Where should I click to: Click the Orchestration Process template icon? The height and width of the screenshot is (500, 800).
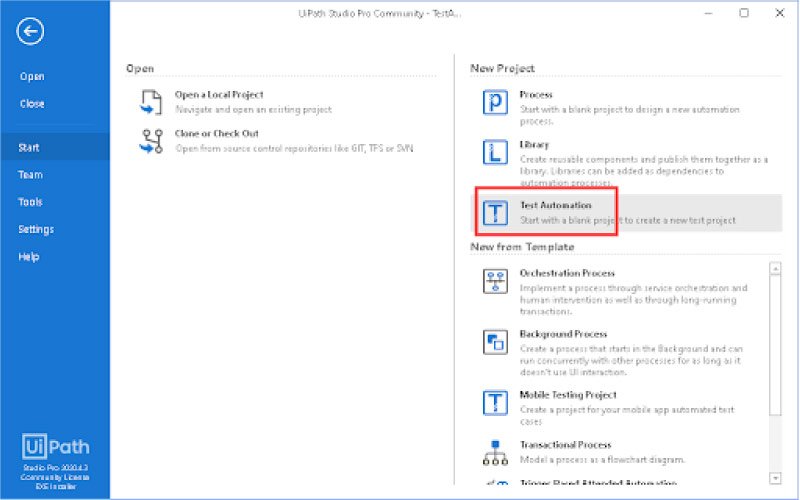point(495,281)
